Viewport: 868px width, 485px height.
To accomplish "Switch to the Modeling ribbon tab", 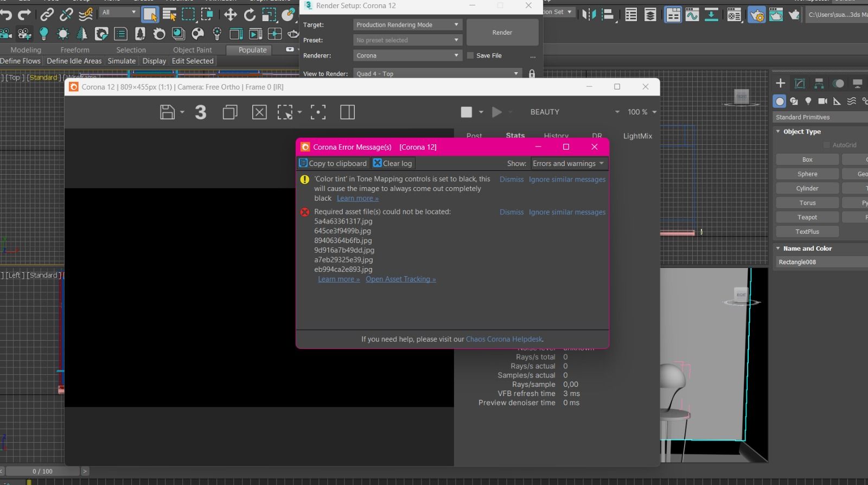I will pyautogui.click(x=25, y=50).
